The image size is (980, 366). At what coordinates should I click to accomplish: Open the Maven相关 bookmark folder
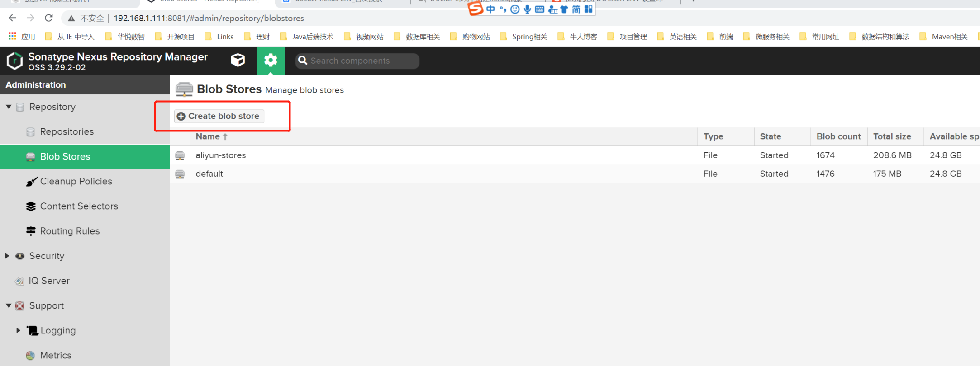point(944,37)
